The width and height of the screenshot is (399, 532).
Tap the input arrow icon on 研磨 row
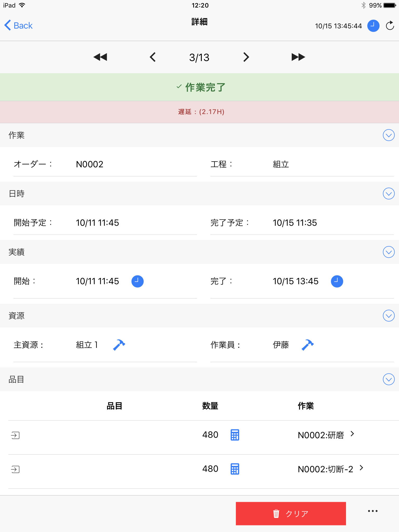pos(15,435)
